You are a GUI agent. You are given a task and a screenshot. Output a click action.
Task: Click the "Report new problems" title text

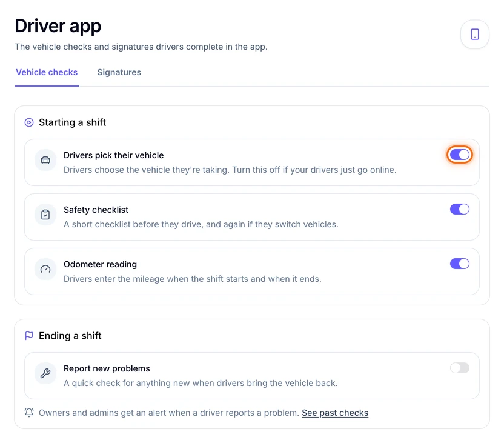pyautogui.click(x=107, y=368)
